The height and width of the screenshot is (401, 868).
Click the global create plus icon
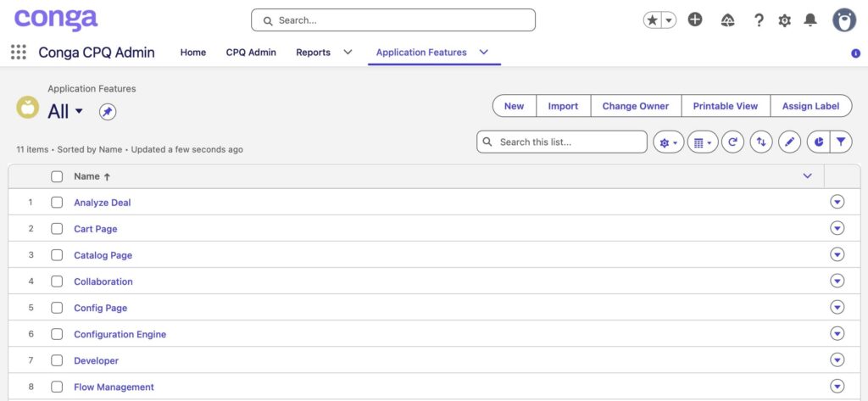coord(695,20)
